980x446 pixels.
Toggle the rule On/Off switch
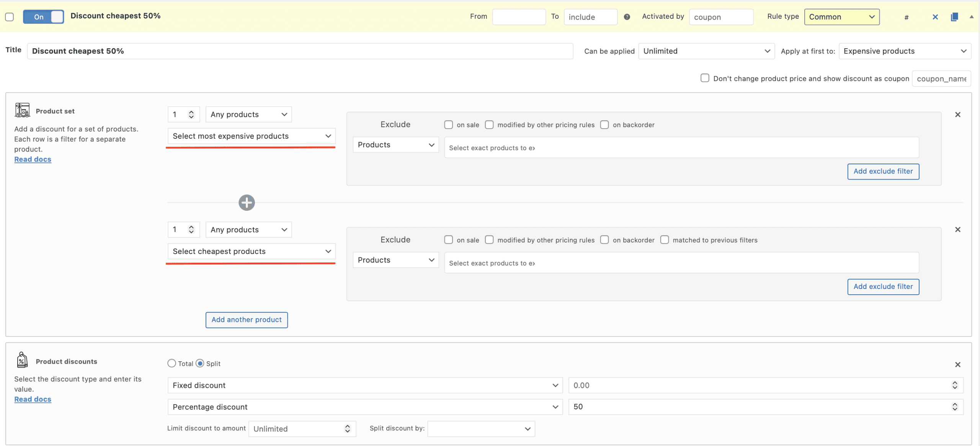(43, 17)
